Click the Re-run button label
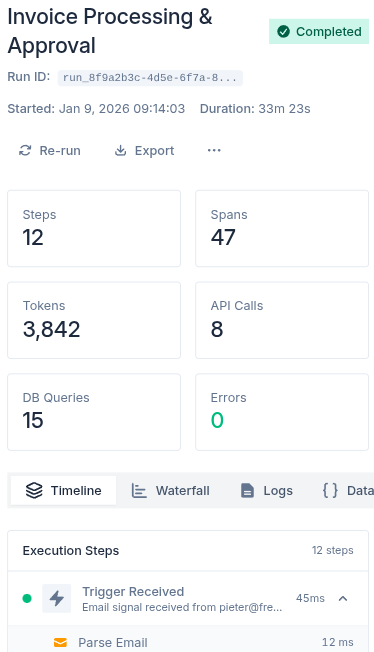374x652 pixels. (60, 151)
